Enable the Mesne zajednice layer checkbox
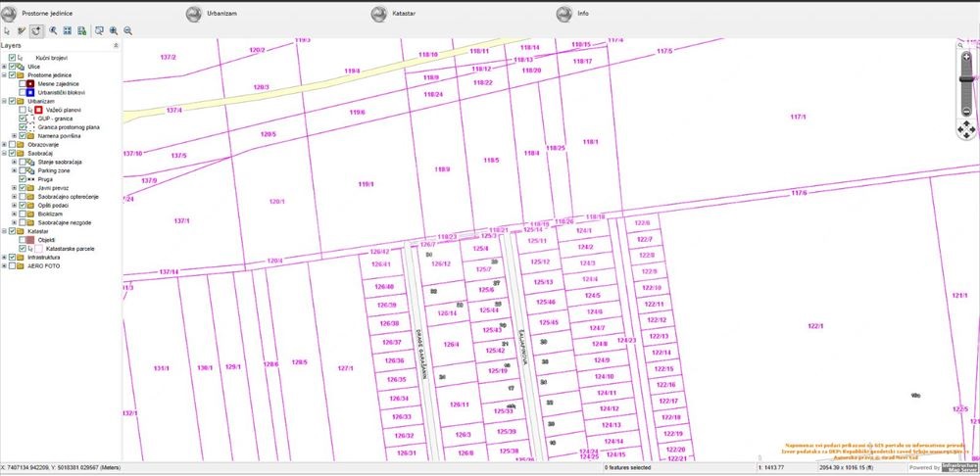980x476 pixels. tap(23, 83)
